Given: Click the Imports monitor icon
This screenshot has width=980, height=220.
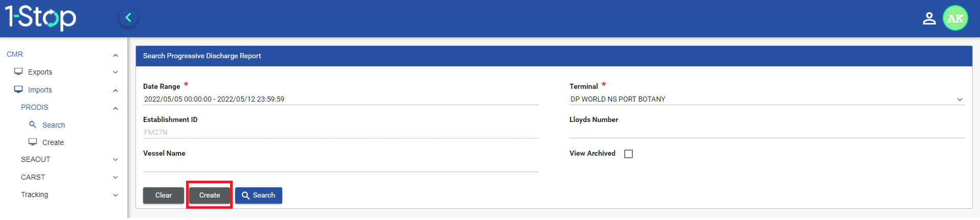Looking at the screenshot, I should pos(18,89).
